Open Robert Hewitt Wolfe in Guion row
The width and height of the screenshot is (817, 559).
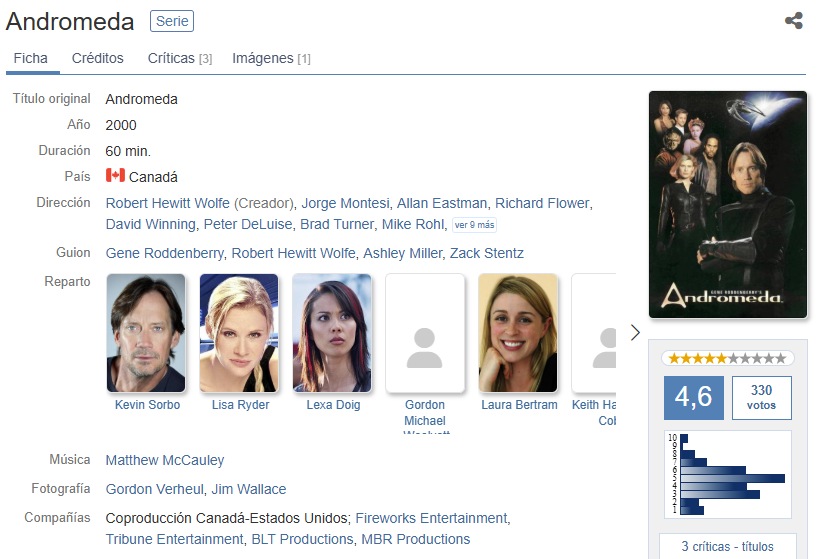tap(293, 253)
